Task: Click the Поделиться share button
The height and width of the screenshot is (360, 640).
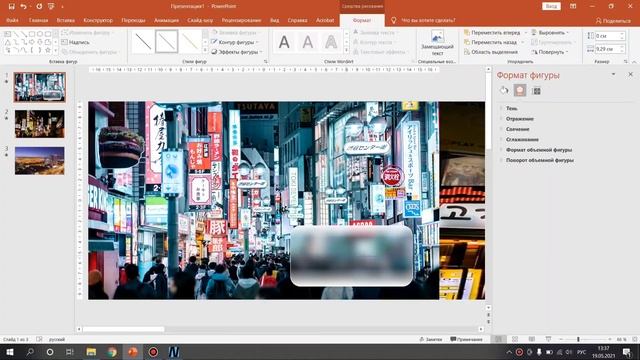Action: (x=613, y=20)
